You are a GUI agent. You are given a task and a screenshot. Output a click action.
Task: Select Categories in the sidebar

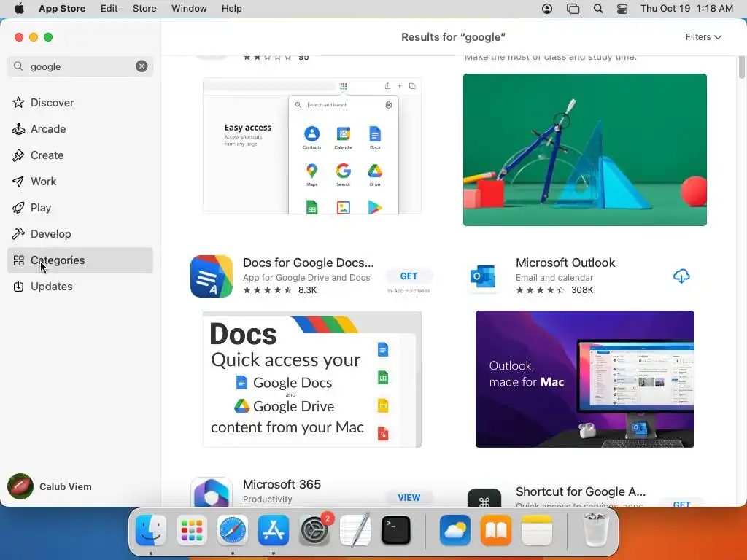[x=80, y=260]
